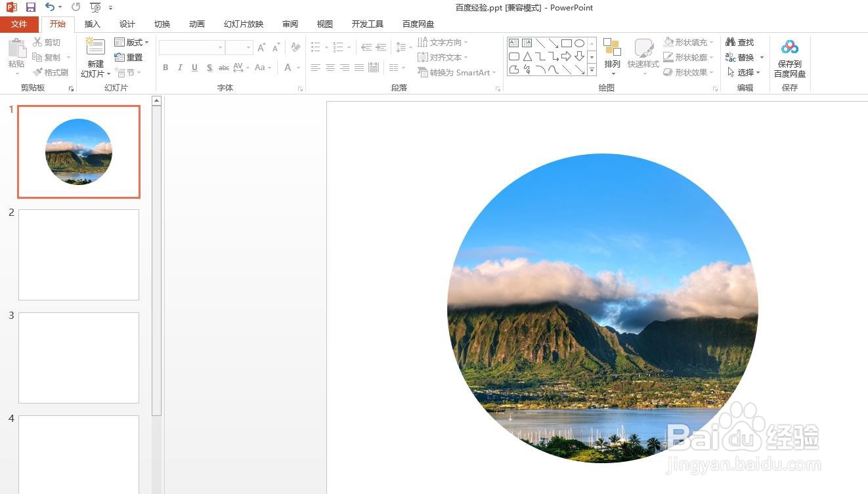Open 形状轮廓 (Shape Outline) color options

[688, 57]
